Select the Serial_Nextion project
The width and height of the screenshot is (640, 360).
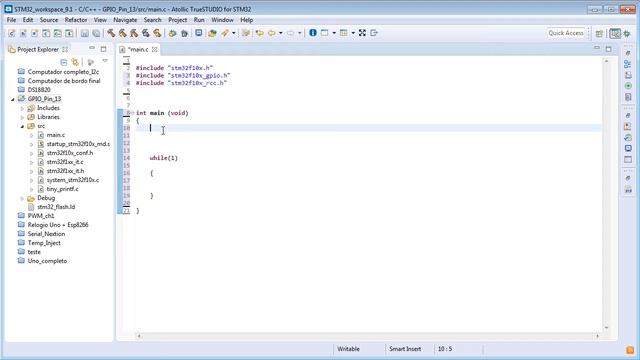[46, 234]
